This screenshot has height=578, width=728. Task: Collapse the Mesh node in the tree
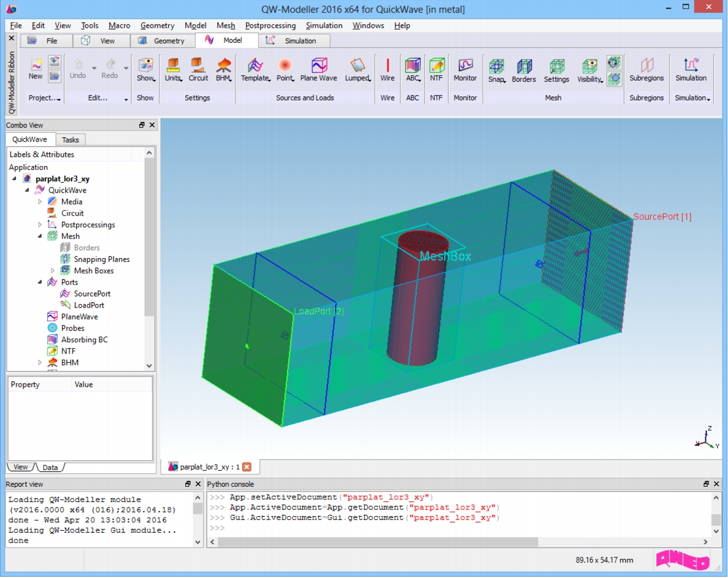coord(40,236)
